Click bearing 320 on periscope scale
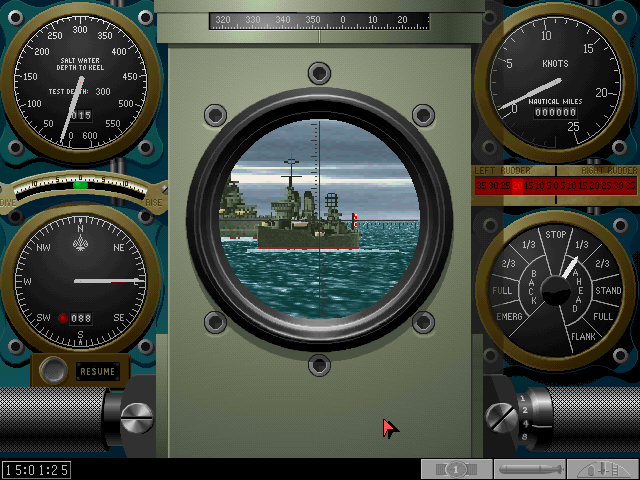The image size is (640, 480). click(223, 19)
